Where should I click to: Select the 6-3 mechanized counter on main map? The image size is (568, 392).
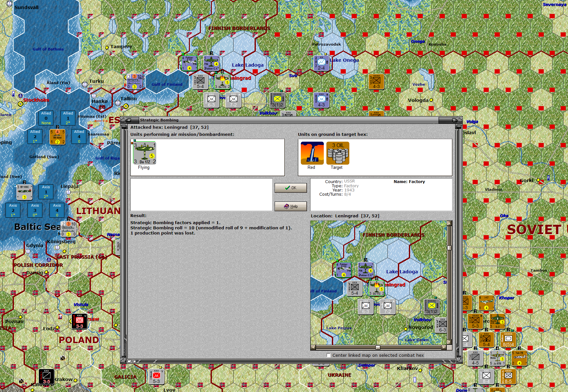[212, 100]
